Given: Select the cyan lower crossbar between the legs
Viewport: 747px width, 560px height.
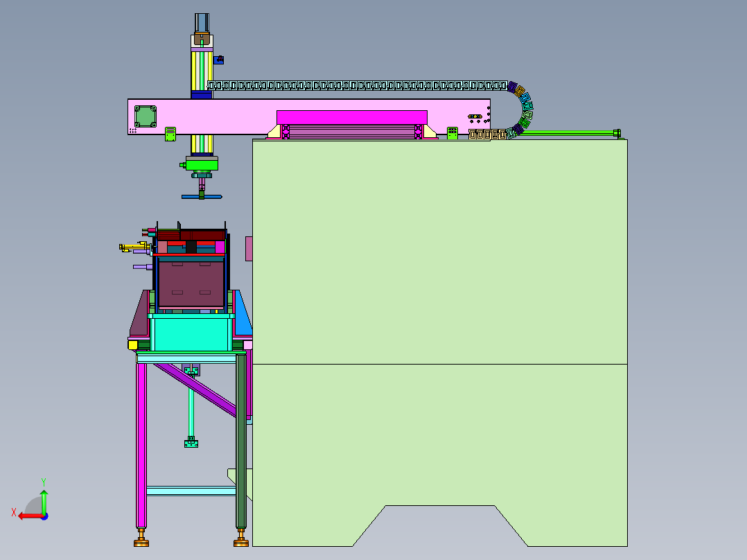Looking at the screenshot, I should click(191, 491).
